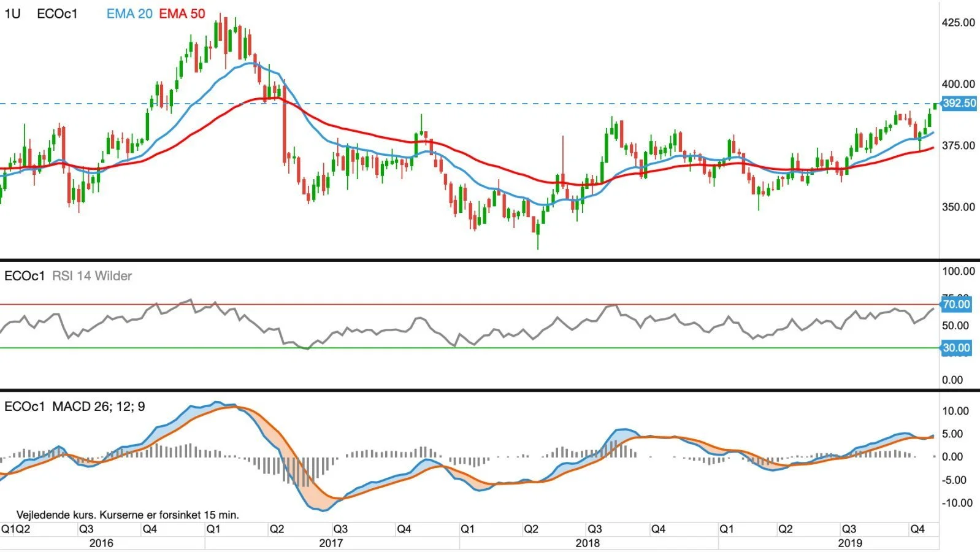Click the EMA 20 legend label
The height and width of the screenshot is (552, 980).
point(129,13)
